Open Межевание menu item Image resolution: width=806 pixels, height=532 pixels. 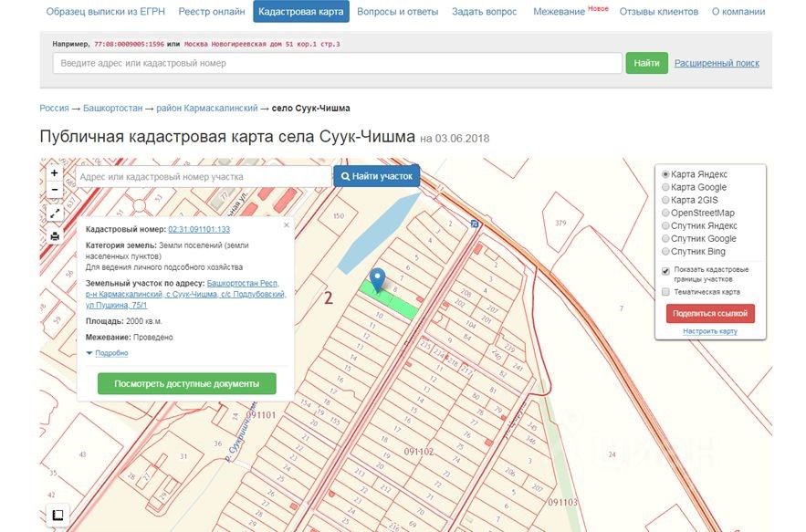pos(559,11)
